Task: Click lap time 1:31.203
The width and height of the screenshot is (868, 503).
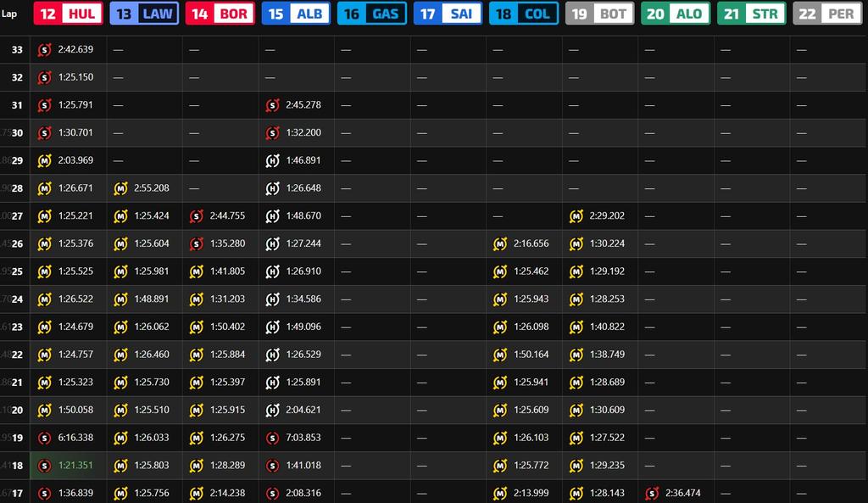Action: 227,299
